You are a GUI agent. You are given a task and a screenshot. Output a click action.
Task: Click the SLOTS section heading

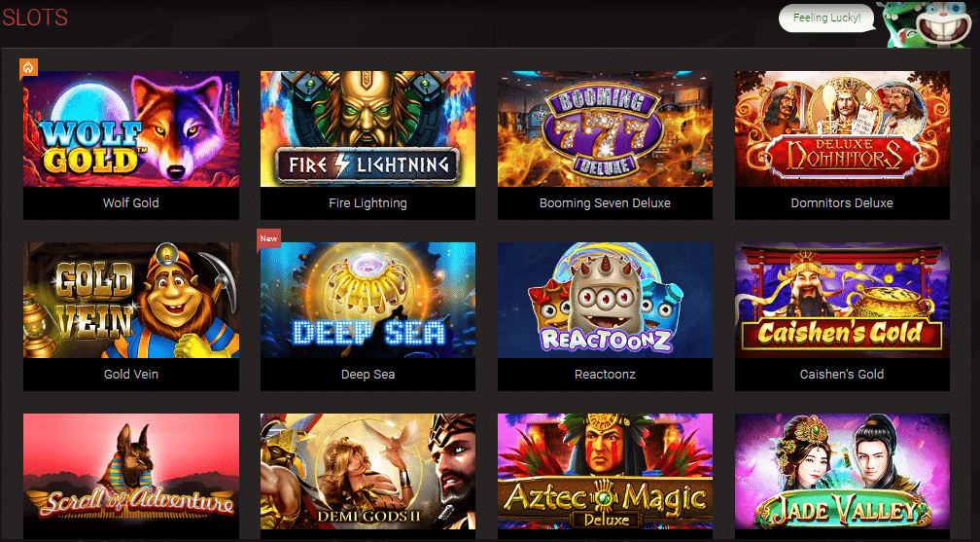34,18
